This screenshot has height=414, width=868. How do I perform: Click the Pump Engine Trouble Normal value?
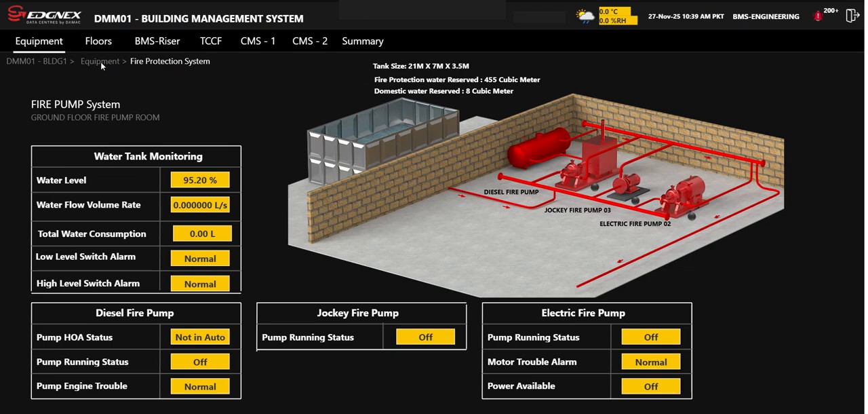tap(200, 386)
